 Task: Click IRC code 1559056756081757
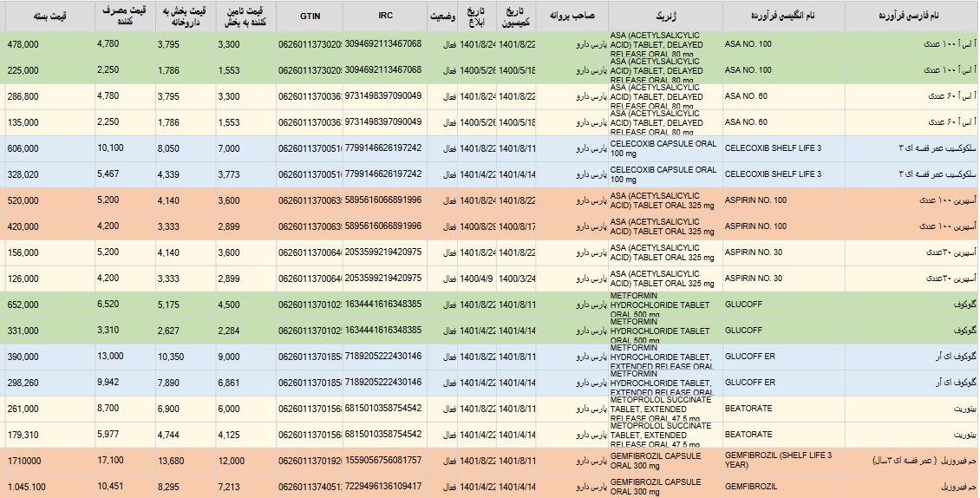(383, 461)
